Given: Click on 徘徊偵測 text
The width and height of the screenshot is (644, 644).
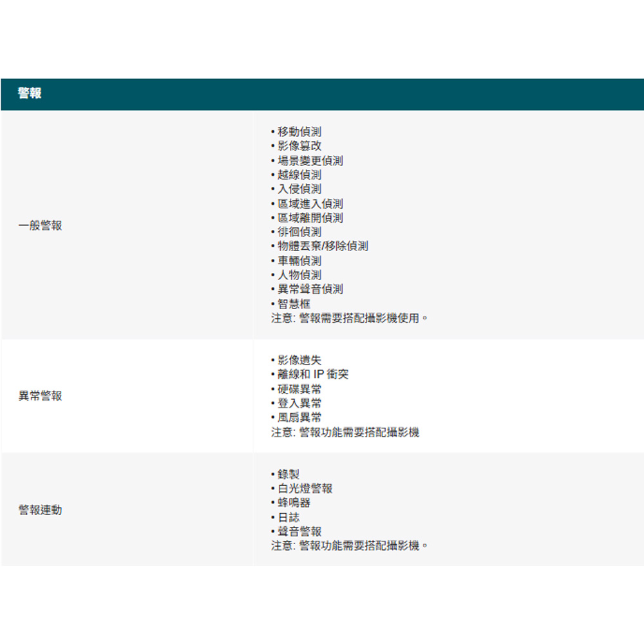Looking at the screenshot, I should point(299,232).
